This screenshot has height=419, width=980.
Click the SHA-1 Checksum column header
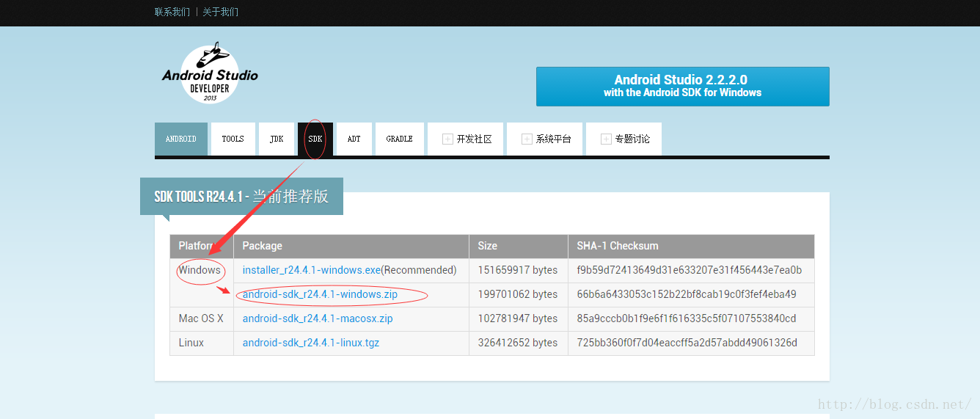click(691, 247)
